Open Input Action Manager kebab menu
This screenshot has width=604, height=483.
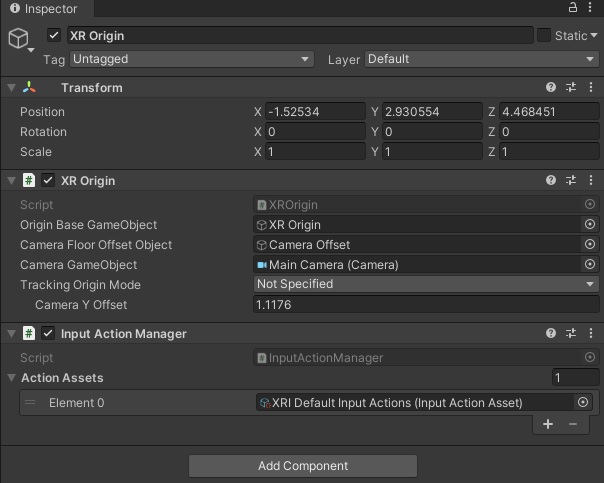click(x=591, y=333)
